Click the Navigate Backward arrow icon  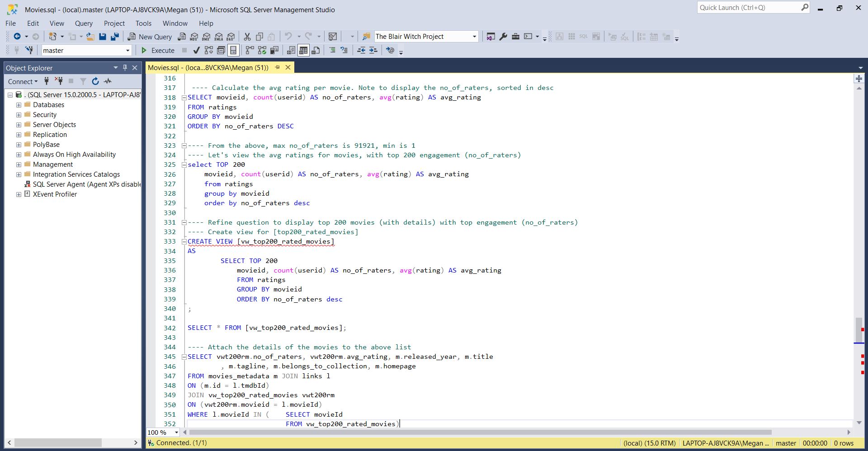[x=17, y=37]
